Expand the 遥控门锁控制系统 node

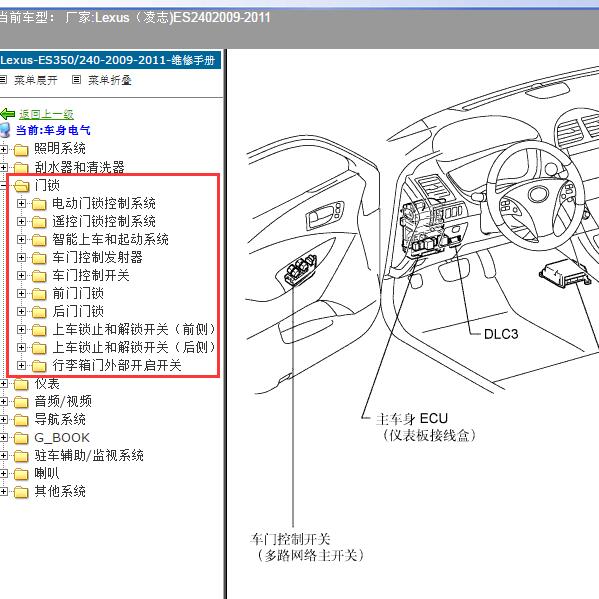coord(21,222)
